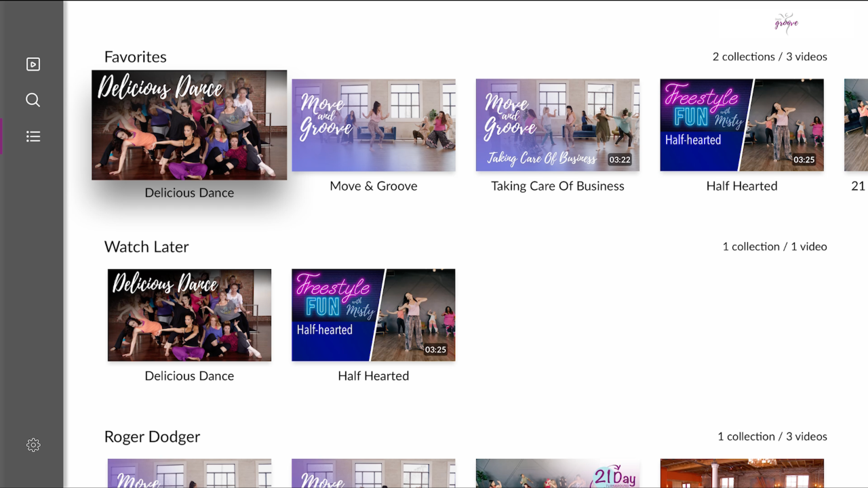This screenshot has width=868, height=488.
Task: Open Search from the sidebar
Action: pyautogui.click(x=33, y=100)
